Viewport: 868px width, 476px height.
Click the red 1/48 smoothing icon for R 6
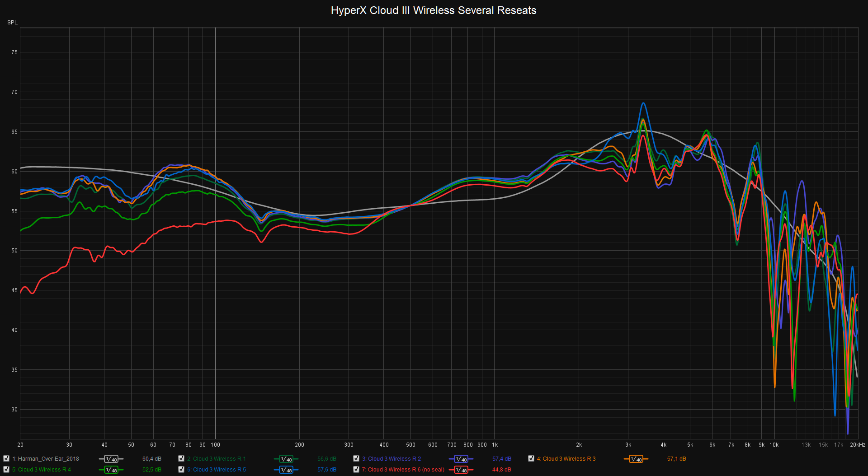pyautogui.click(x=461, y=470)
